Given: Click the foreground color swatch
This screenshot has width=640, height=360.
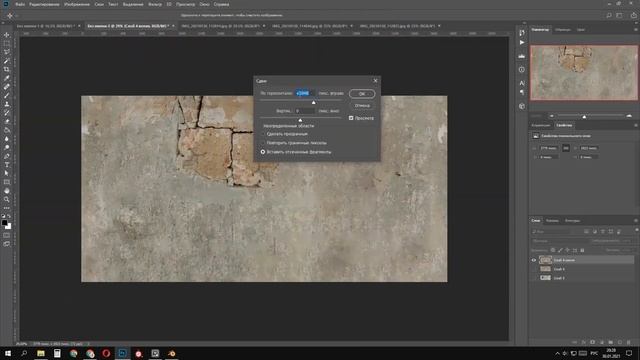Looking at the screenshot, I should click(x=4, y=223).
